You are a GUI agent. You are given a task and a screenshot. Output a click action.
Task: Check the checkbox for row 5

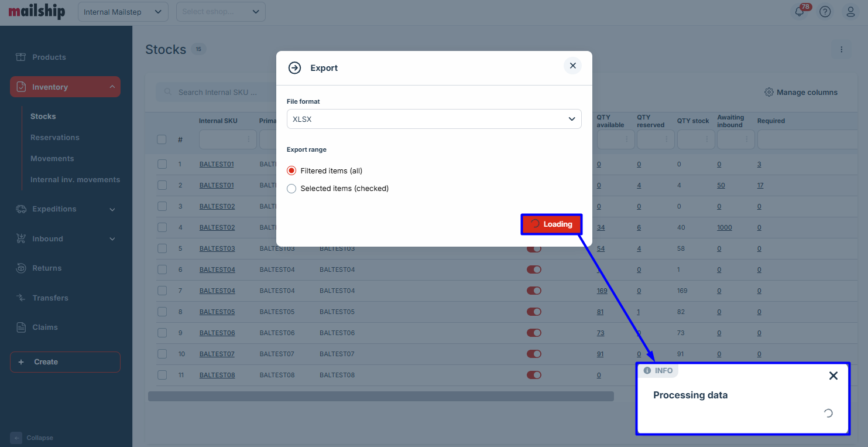pyautogui.click(x=162, y=248)
